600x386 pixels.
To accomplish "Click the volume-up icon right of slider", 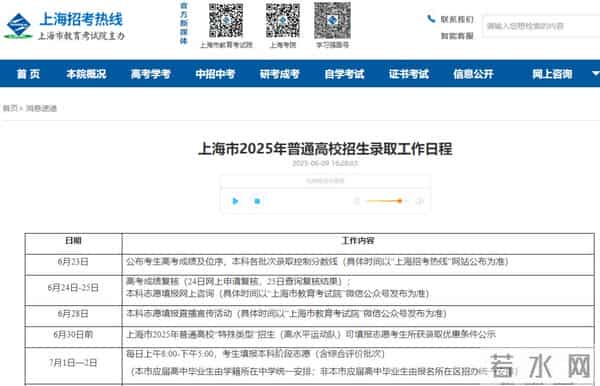I will click(x=420, y=201).
